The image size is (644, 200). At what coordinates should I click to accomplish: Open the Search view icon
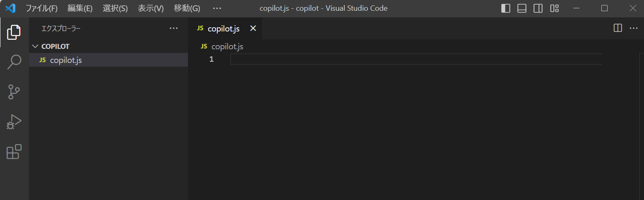point(14,62)
